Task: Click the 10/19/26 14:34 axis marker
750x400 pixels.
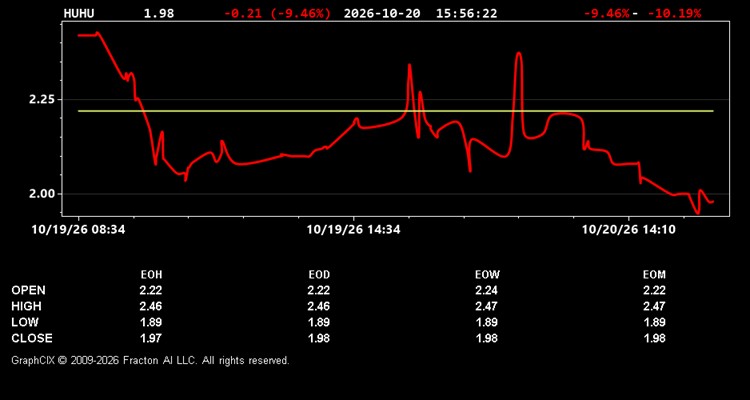Action: pos(353,230)
